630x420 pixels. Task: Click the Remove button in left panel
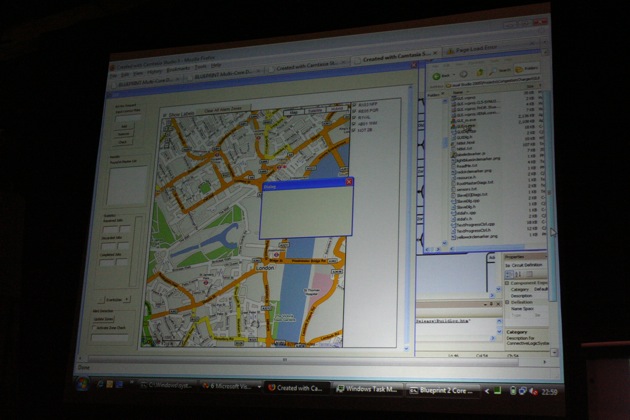point(124,134)
